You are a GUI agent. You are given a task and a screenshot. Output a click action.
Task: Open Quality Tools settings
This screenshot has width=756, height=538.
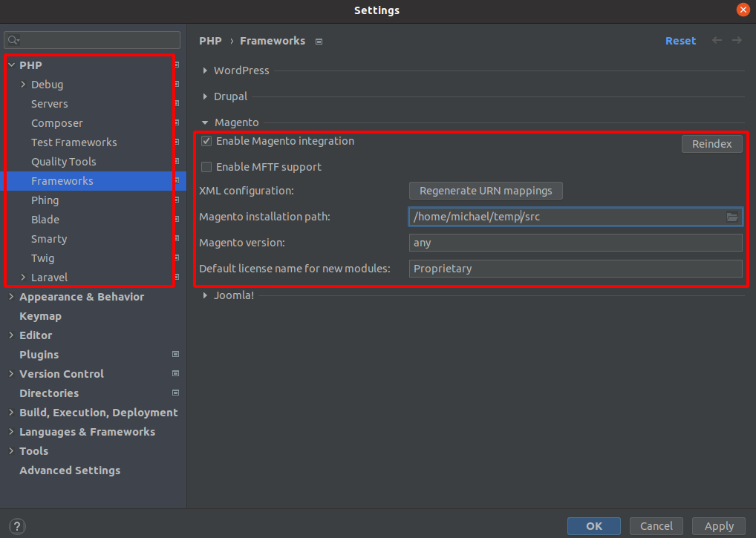64,161
